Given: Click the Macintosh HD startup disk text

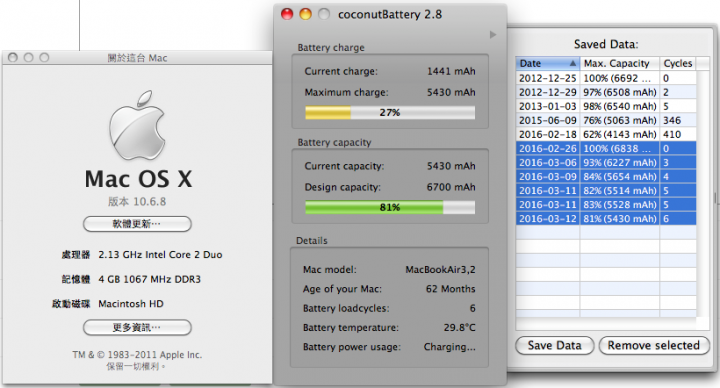Looking at the screenshot, I should click(131, 304).
